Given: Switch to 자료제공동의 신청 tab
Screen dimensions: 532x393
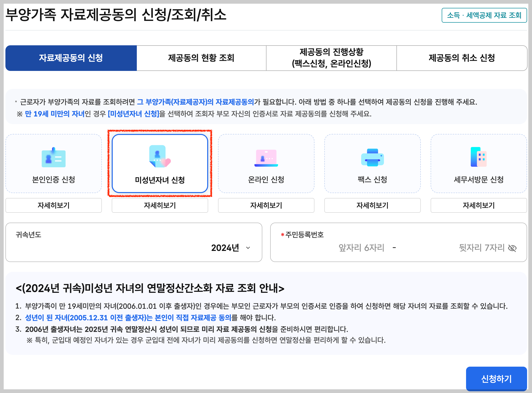Looking at the screenshot, I should (71, 58).
